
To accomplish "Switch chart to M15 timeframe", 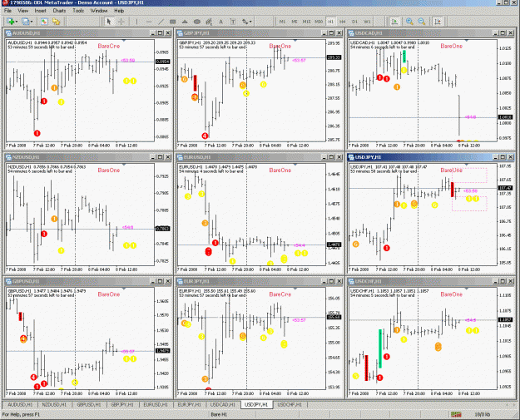I will (x=306, y=22).
